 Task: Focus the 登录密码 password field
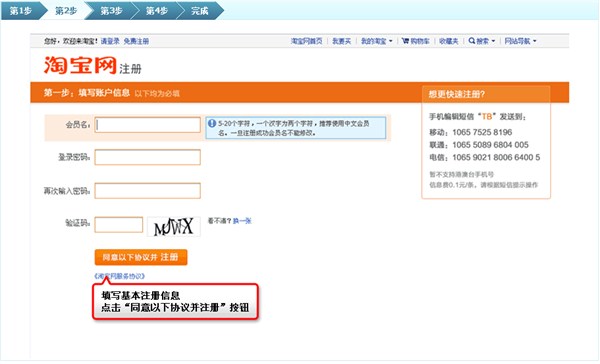click(x=148, y=157)
